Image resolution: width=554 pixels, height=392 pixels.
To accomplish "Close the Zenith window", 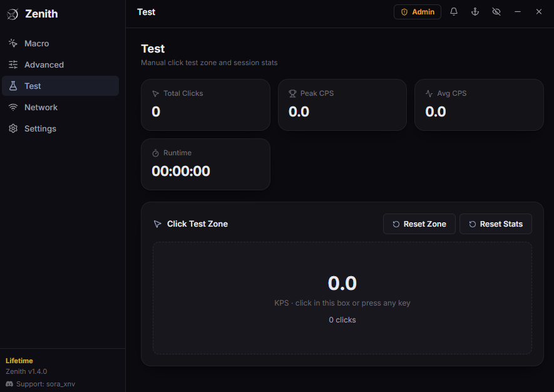I will tap(539, 12).
